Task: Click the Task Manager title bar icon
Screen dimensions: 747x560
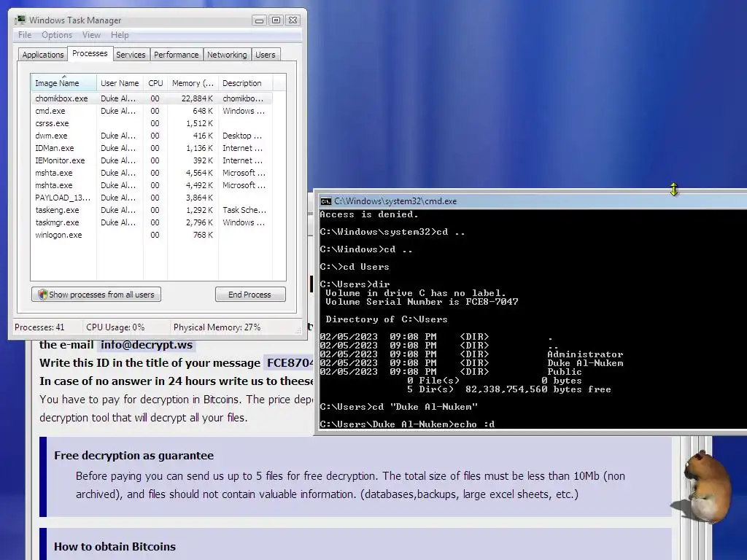Action: tap(20, 20)
